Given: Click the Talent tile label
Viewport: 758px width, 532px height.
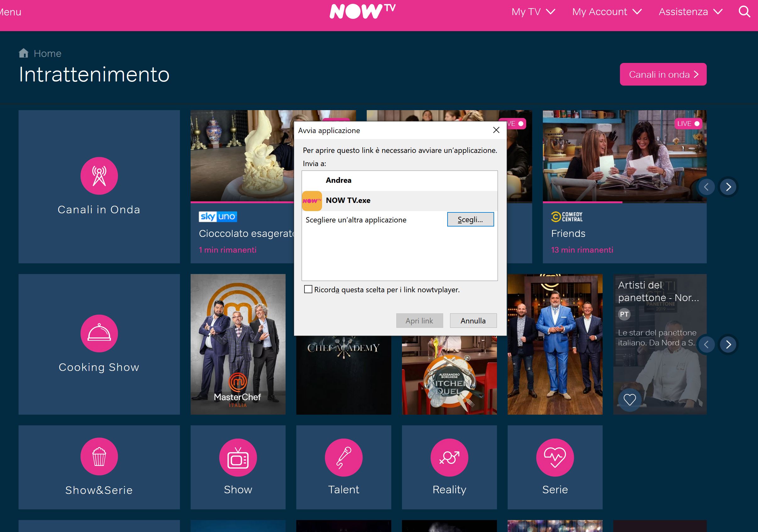Looking at the screenshot, I should [x=344, y=490].
